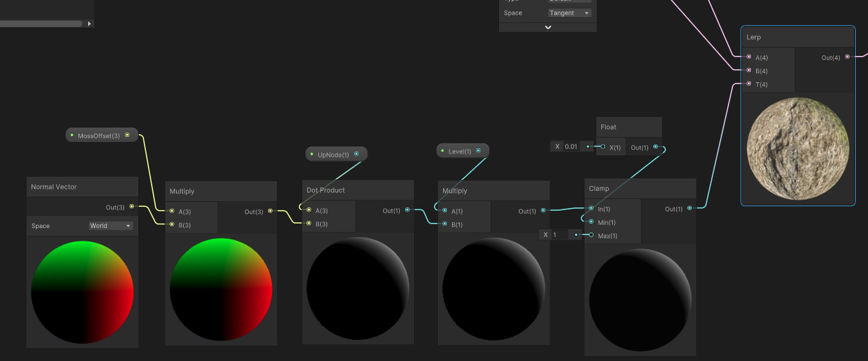Select the Dot Product node title
Viewport: 868px width, 361px height.
click(x=326, y=190)
